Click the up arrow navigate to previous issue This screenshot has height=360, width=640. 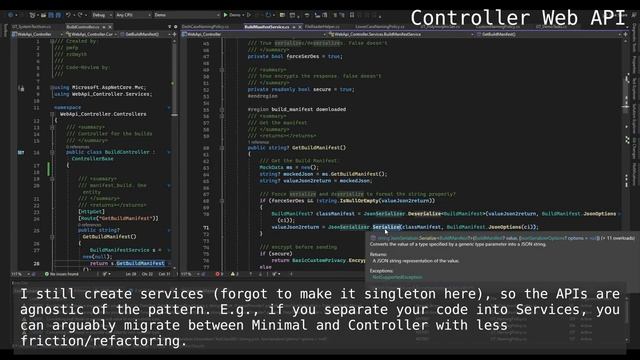[x=251, y=274]
